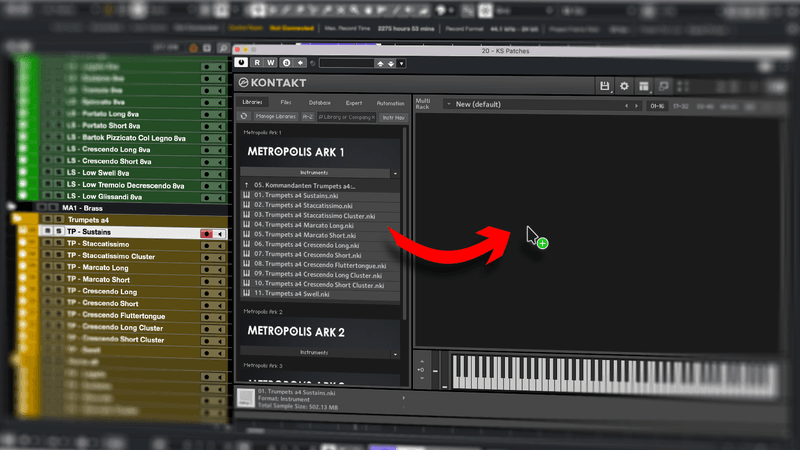Toggle the W write automation button

point(270,63)
